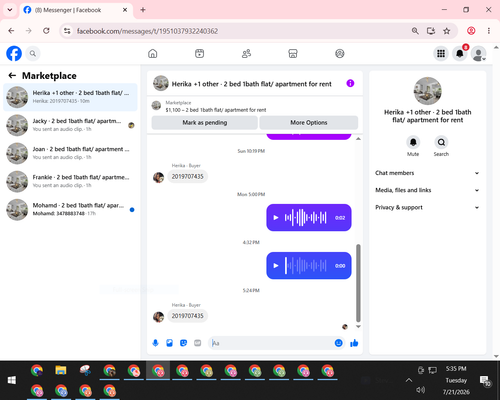Play the 0:02 audio clip
The height and width of the screenshot is (400, 500).
point(276,218)
